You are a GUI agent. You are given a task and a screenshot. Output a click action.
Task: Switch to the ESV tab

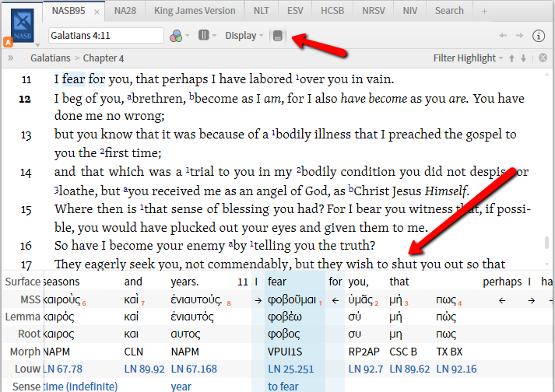coord(295,11)
